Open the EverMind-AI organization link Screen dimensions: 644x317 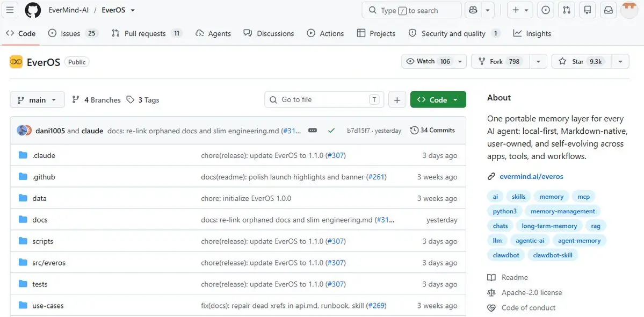click(x=68, y=10)
